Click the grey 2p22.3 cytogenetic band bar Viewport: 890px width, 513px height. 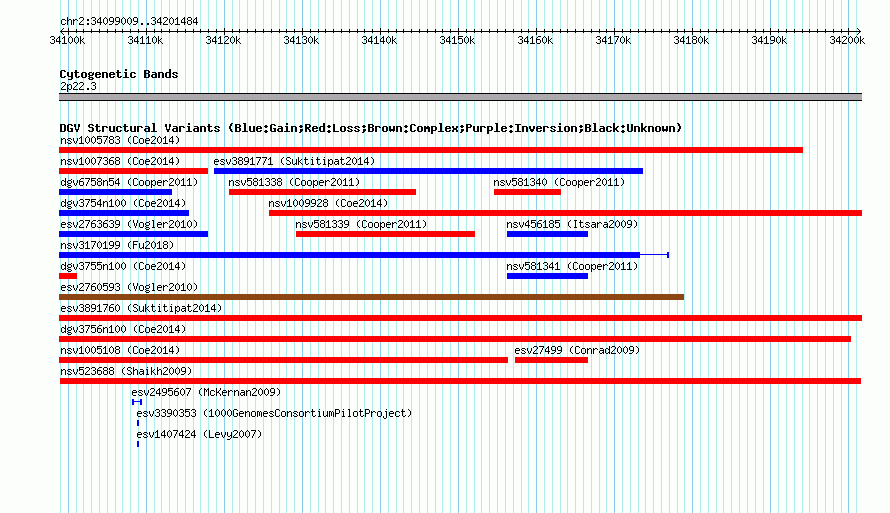460,97
